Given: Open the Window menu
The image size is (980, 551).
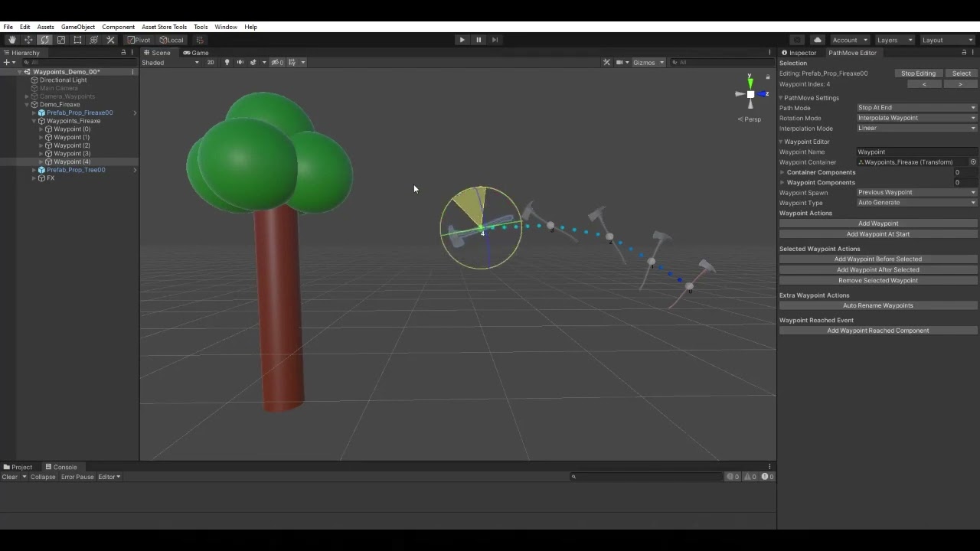Looking at the screenshot, I should [226, 27].
